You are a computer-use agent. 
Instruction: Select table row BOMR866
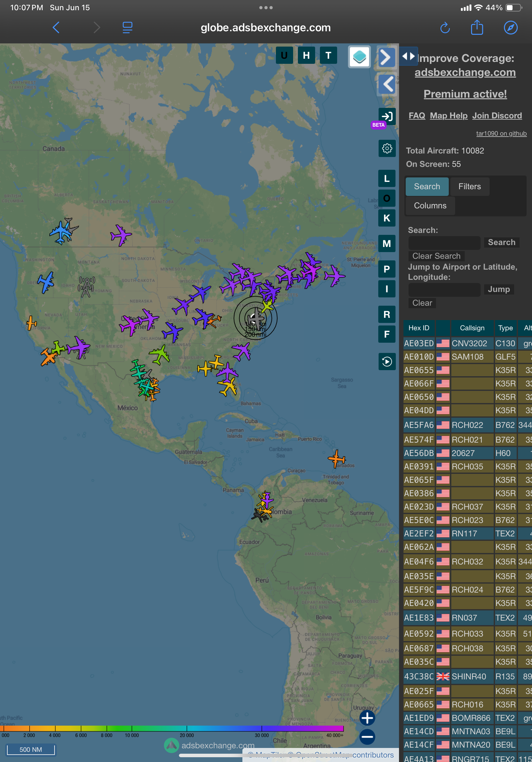468,718
